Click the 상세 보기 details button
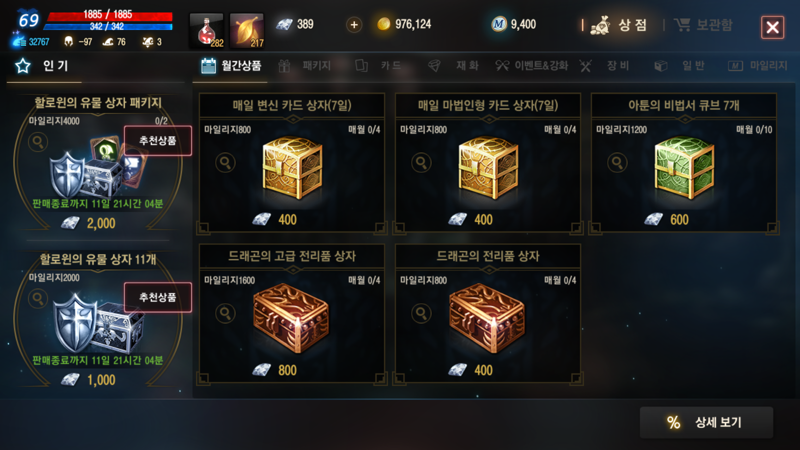This screenshot has width=800, height=450. pos(706,422)
